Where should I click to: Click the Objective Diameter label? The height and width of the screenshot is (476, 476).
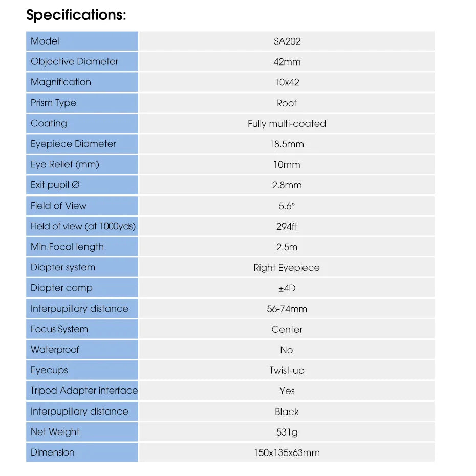74,62
